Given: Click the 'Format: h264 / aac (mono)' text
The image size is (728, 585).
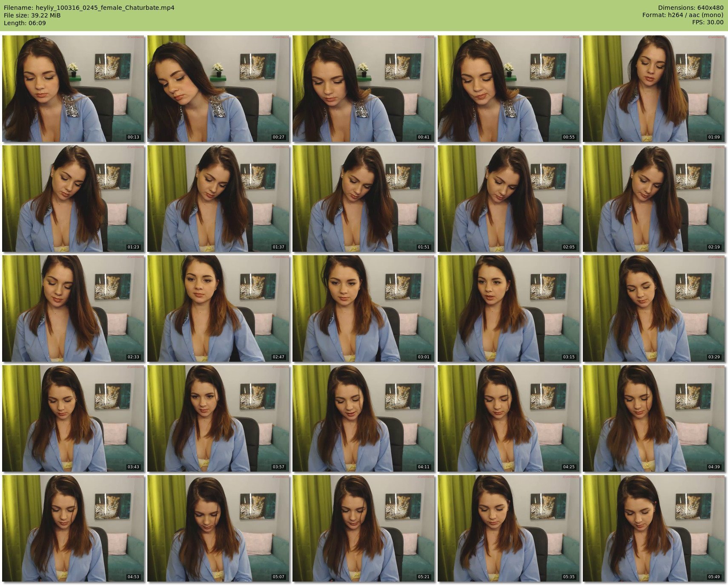Looking at the screenshot, I should pyautogui.click(x=683, y=15).
